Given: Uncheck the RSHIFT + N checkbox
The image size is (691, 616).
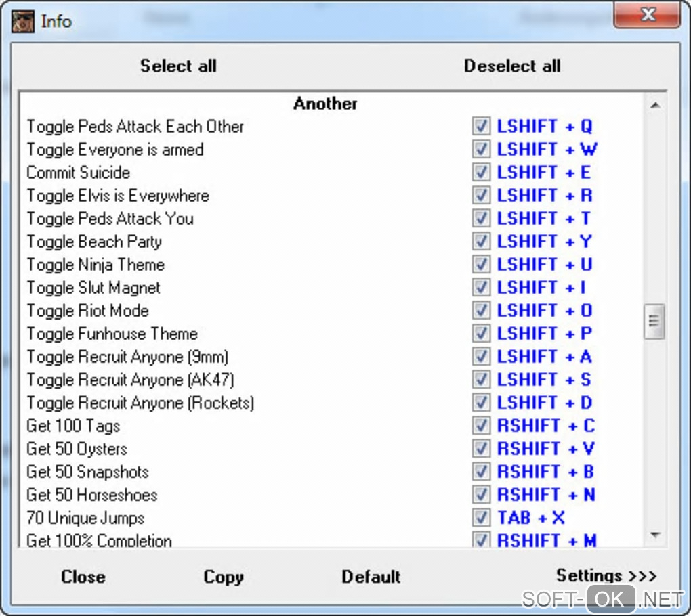Looking at the screenshot, I should click(481, 494).
